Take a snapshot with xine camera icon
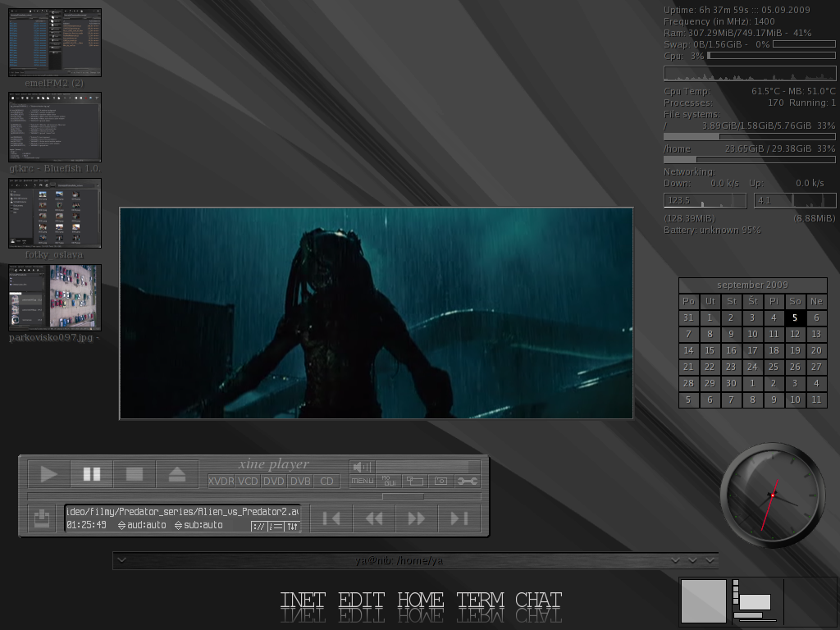The height and width of the screenshot is (630, 840). 441,481
